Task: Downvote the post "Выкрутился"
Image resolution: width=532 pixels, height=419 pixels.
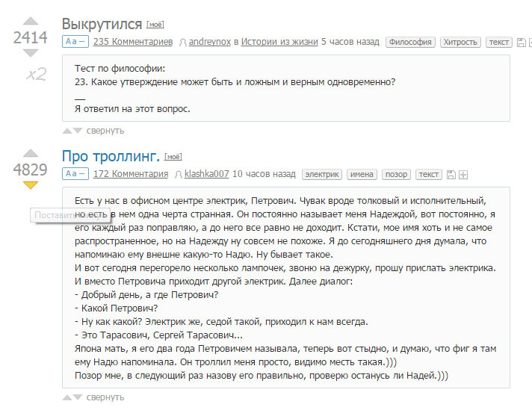Action: click(31, 53)
